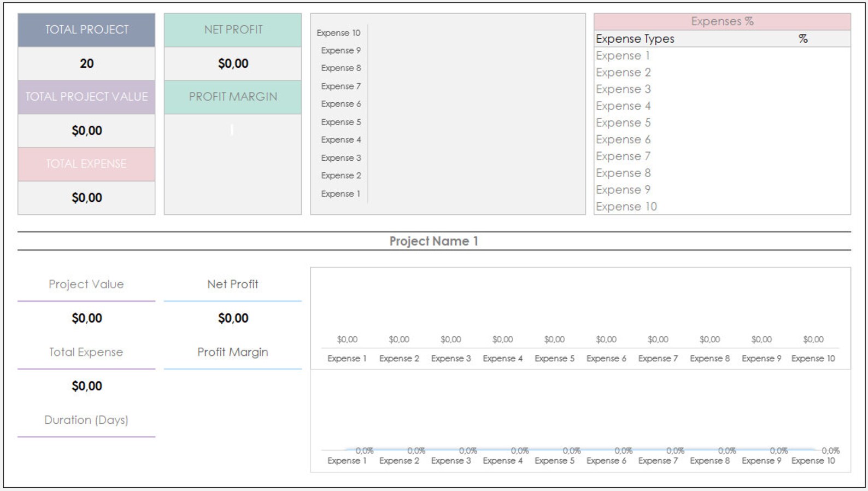Select $0,00 data label above Expense 6 in column chart
Screen dimensions: 868x491
pyautogui.click(x=606, y=340)
